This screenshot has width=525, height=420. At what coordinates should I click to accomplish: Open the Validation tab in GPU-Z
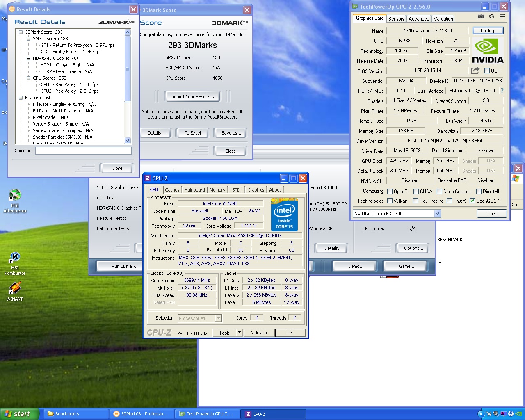(x=443, y=19)
